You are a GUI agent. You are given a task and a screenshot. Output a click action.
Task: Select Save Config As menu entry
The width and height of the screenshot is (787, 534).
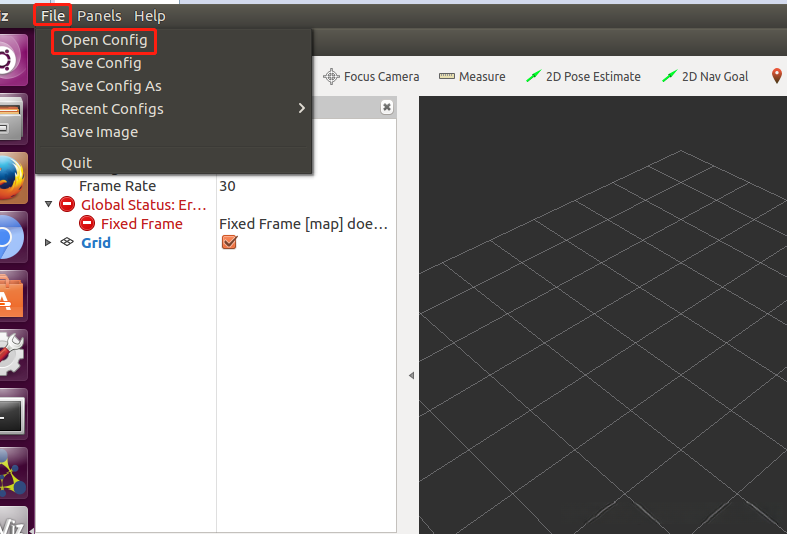pyautogui.click(x=111, y=86)
